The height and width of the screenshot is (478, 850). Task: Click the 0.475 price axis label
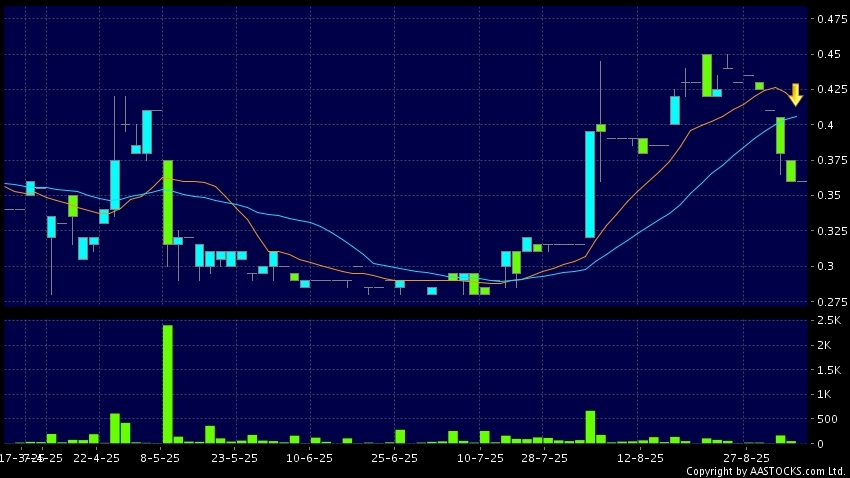(833, 19)
